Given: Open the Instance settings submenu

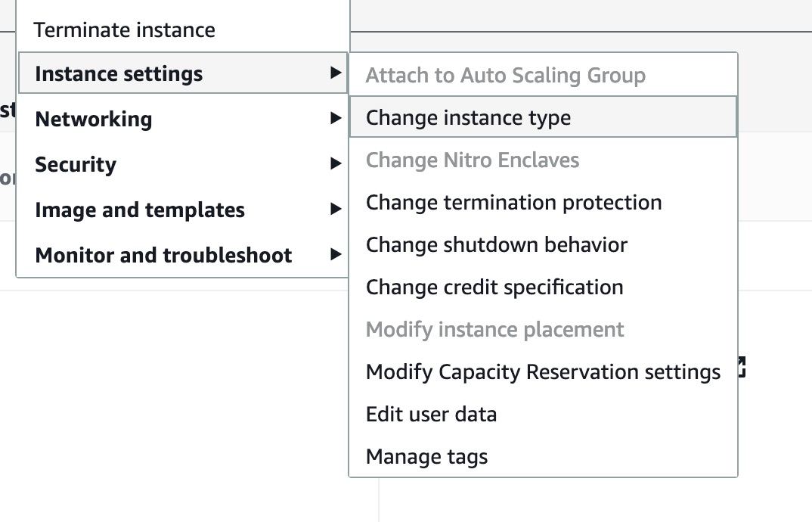Looking at the screenshot, I should click(x=183, y=73).
